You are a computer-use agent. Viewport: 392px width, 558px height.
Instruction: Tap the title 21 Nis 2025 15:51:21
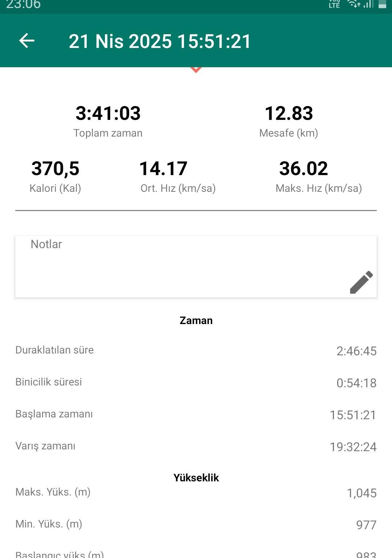click(160, 41)
